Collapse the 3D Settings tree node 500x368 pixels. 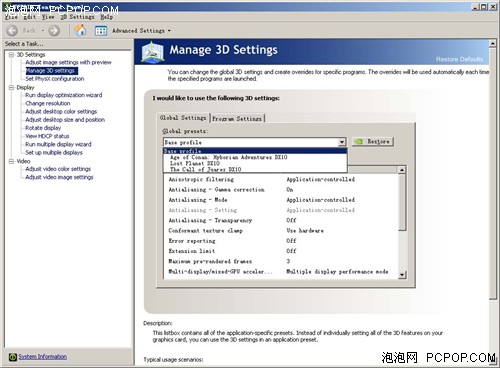[x=11, y=55]
